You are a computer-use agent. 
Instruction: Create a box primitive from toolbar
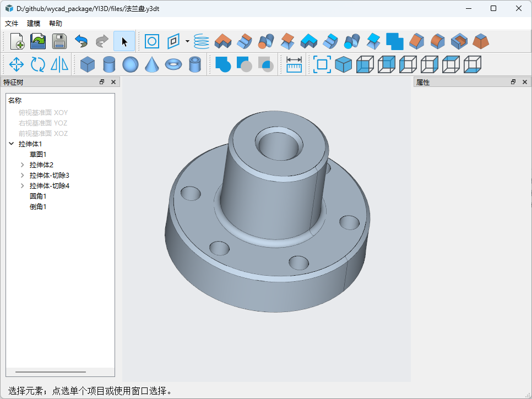pyautogui.click(x=88, y=64)
